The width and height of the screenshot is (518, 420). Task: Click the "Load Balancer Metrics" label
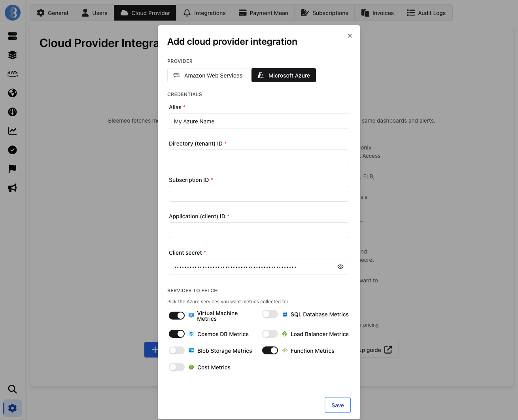click(x=319, y=334)
